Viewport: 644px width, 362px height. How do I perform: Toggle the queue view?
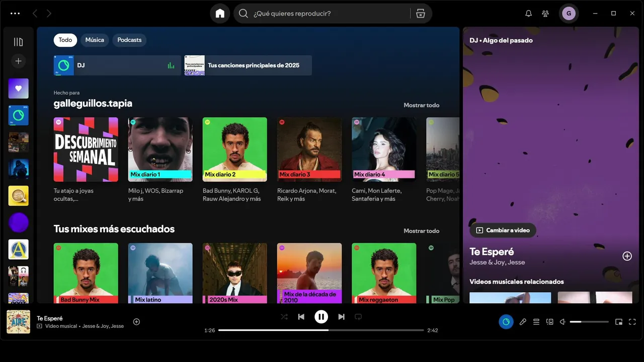tap(536, 322)
